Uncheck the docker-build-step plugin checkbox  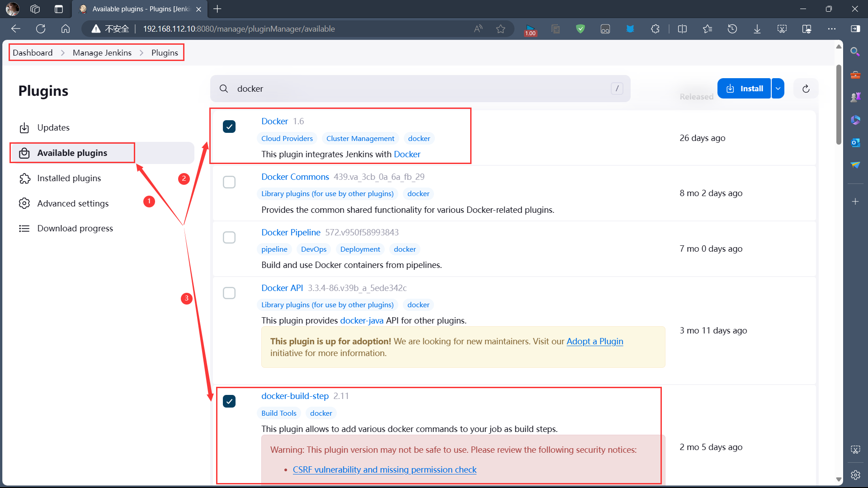pyautogui.click(x=229, y=401)
